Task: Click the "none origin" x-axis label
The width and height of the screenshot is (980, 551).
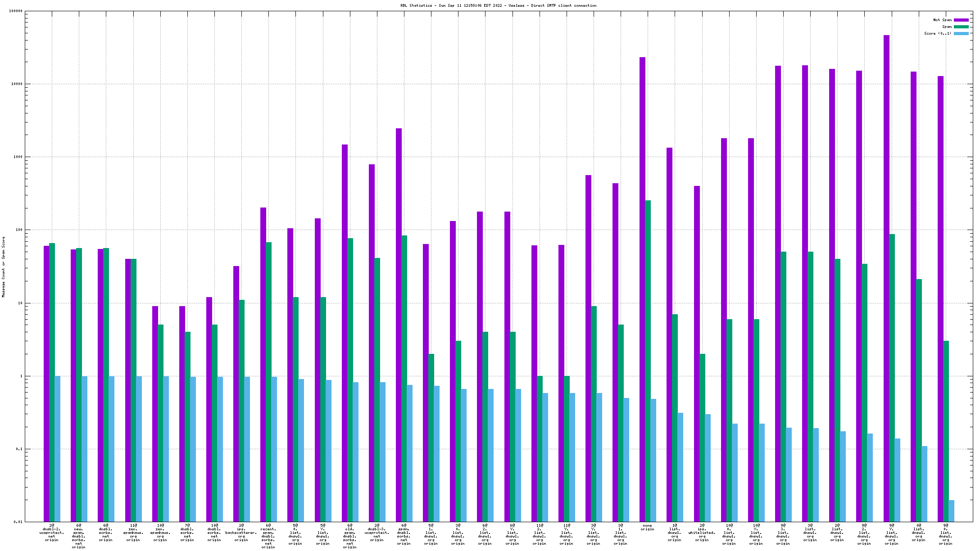Action: [647, 528]
